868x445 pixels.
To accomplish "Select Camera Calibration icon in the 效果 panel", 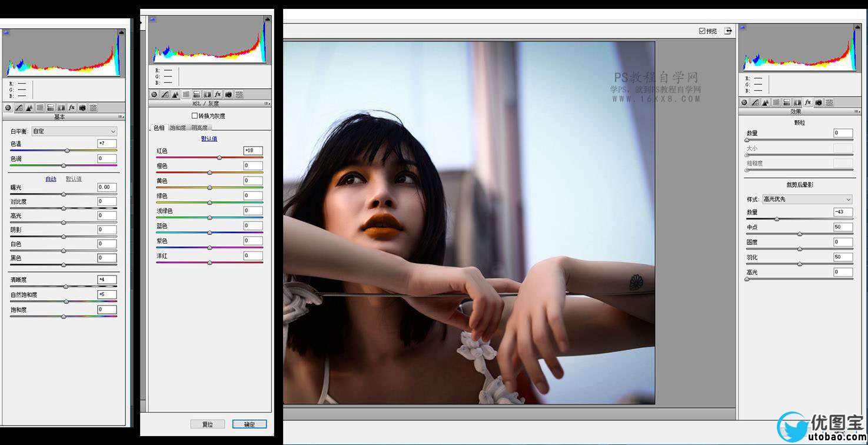I will click(819, 103).
